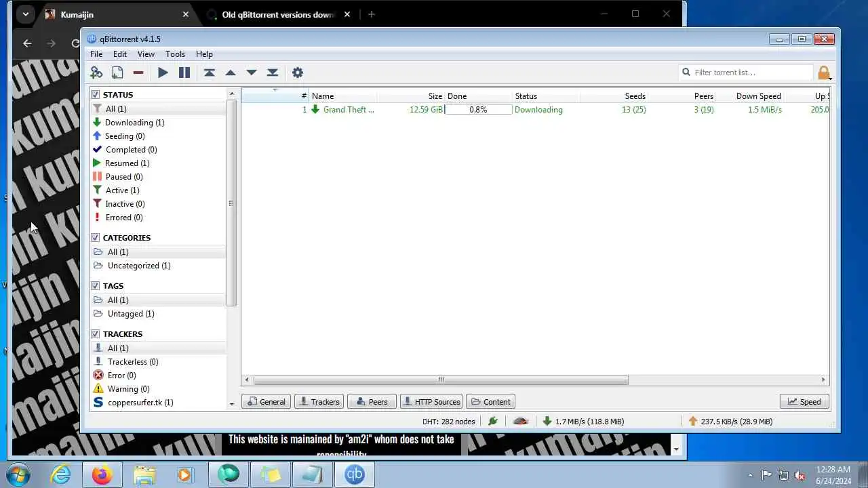Open the Help menu
This screenshot has height=488, width=868.
click(x=204, y=54)
